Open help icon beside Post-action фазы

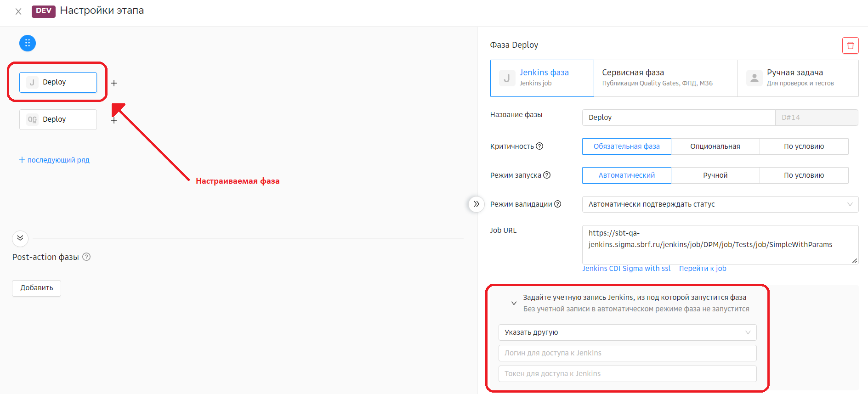(86, 257)
